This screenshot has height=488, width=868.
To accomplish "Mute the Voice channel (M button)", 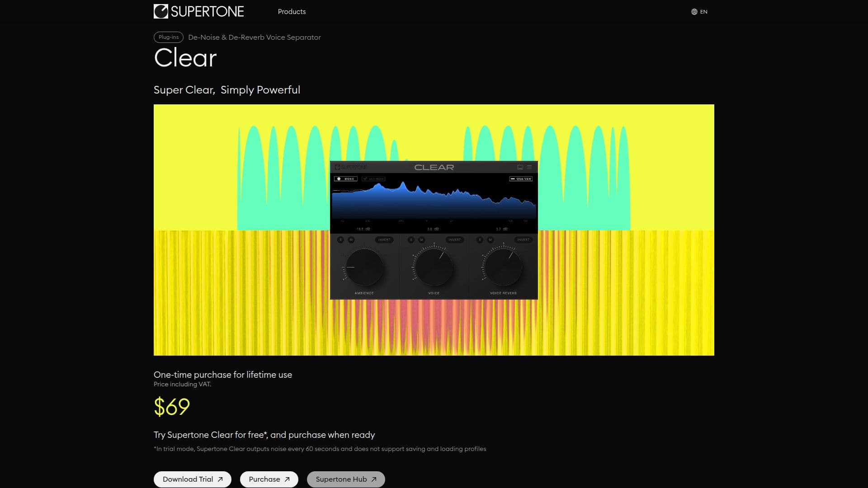I will click(x=421, y=240).
